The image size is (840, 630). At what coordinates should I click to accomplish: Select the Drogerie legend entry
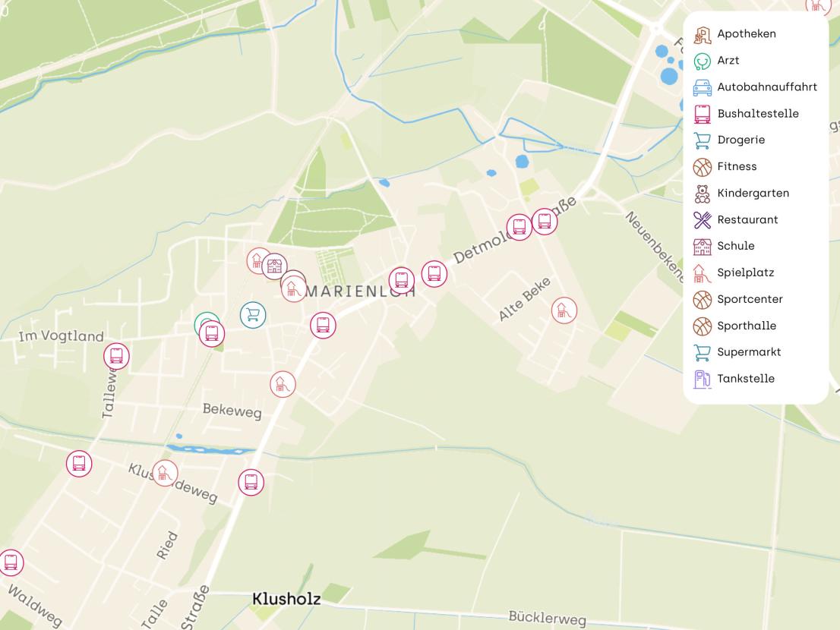(741, 140)
